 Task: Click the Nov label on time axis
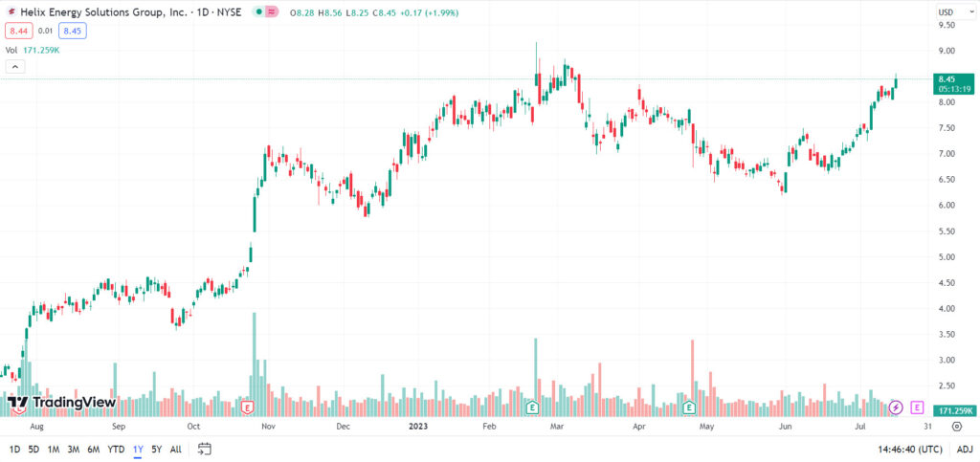click(269, 427)
